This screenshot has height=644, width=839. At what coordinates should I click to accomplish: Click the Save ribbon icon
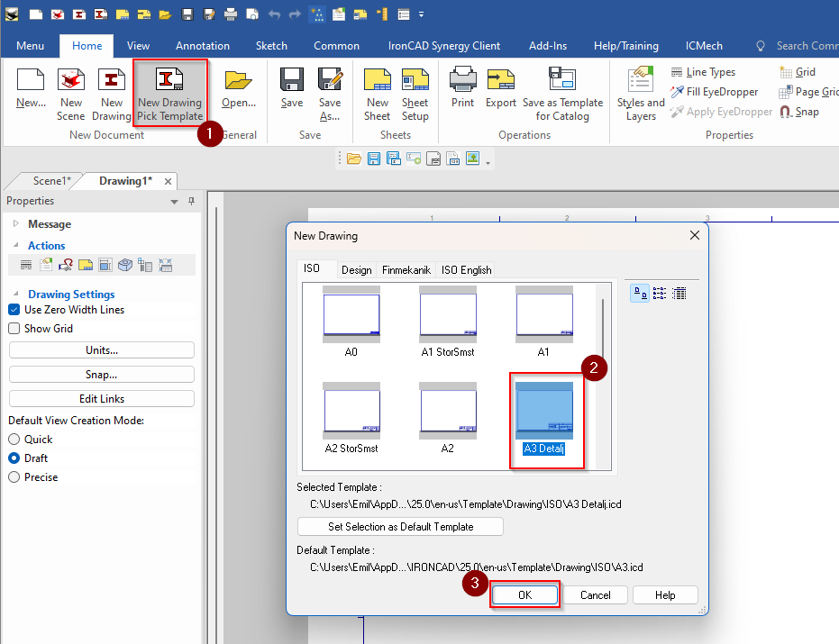(x=292, y=89)
